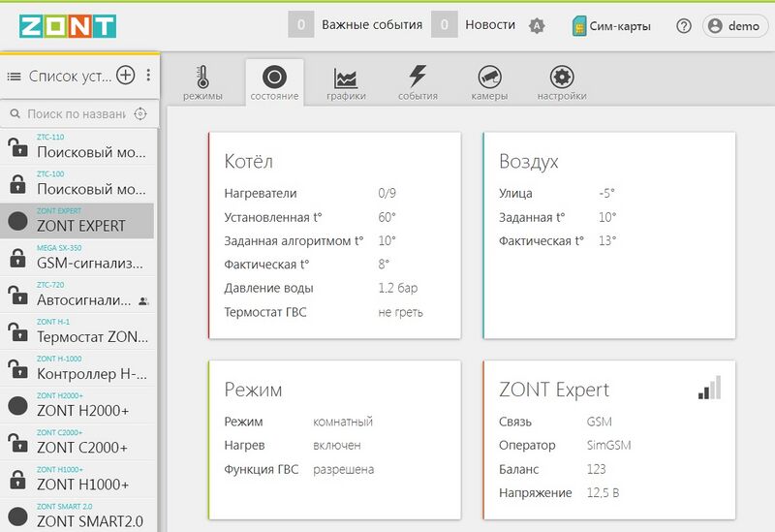Open the камеры (cameras) tab
Image resolution: width=775 pixels, height=532 pixels.
pyautogui.click(x=489, y=83)
